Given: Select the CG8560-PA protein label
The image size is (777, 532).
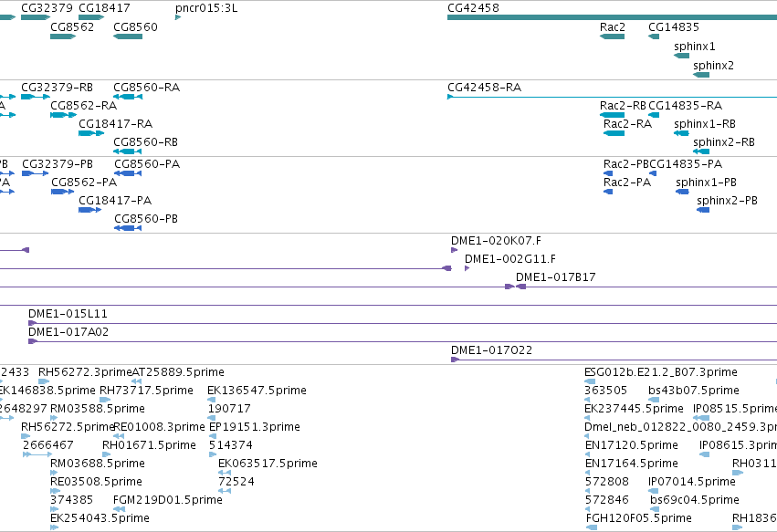Looking at the screenshot, I should click(x=147, y=164).
